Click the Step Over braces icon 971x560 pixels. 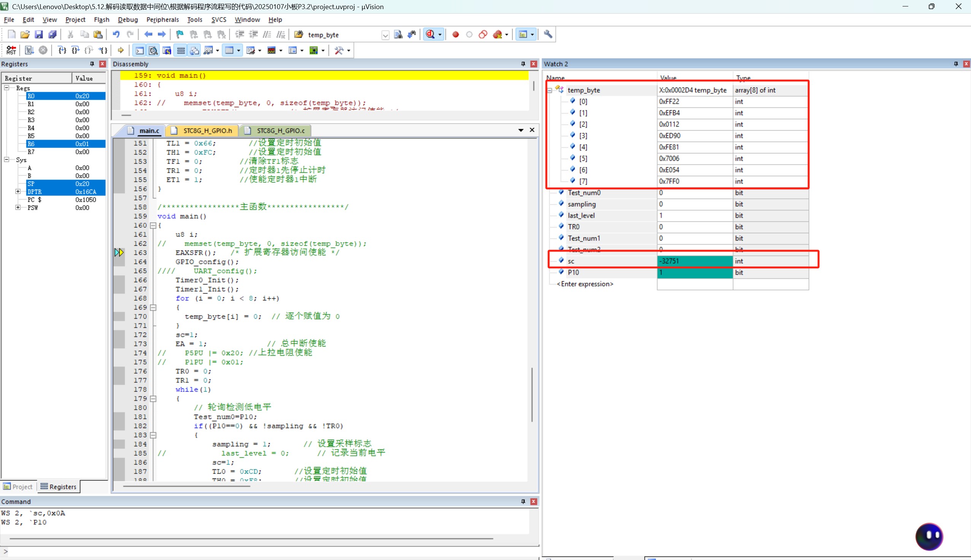click(x=75, y=51)
